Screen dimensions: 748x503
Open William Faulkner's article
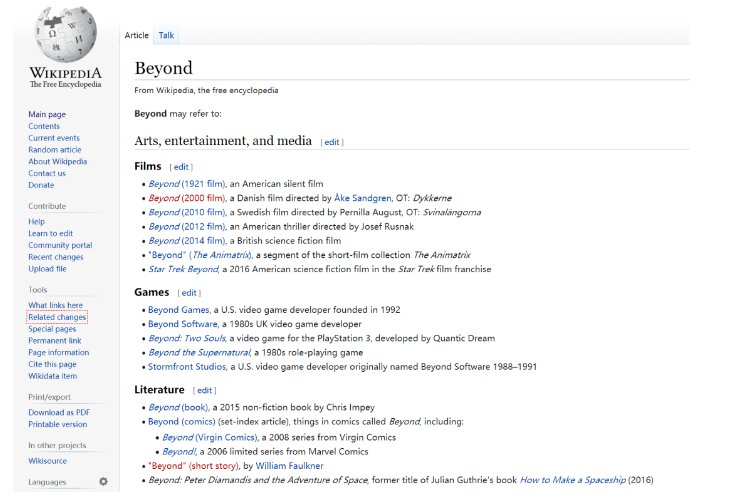[290, 466]
